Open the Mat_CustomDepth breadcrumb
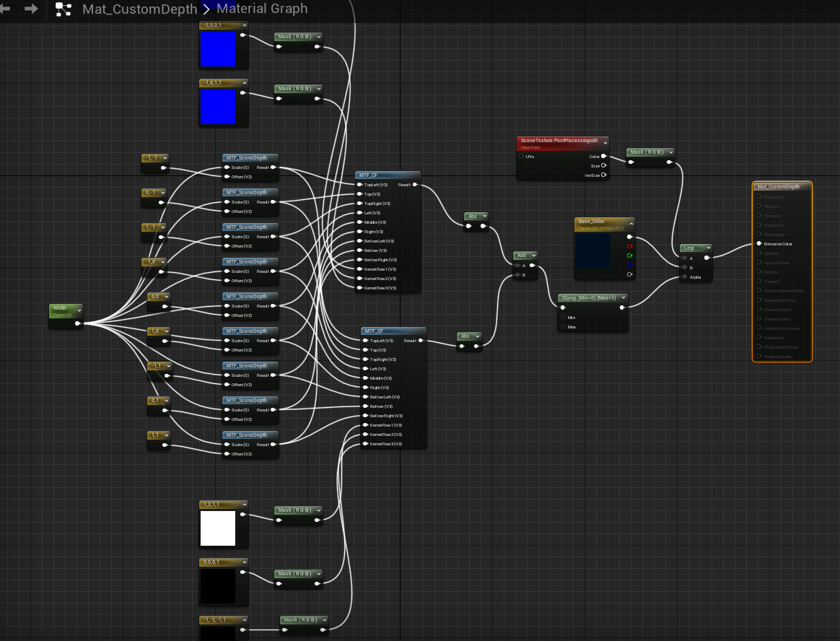This screenshot has width=840, height=641. click(x=139, y=9)
